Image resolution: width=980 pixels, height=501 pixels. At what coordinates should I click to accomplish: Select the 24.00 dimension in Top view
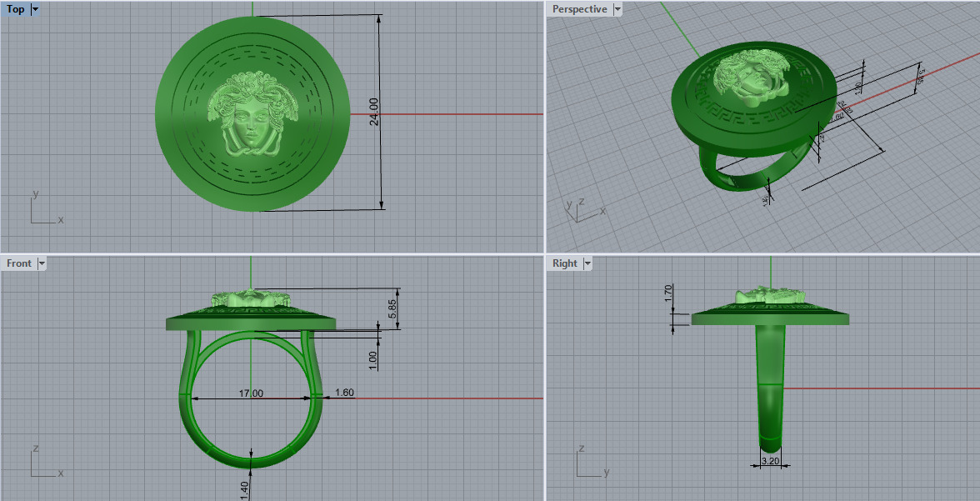coord(373,112)
